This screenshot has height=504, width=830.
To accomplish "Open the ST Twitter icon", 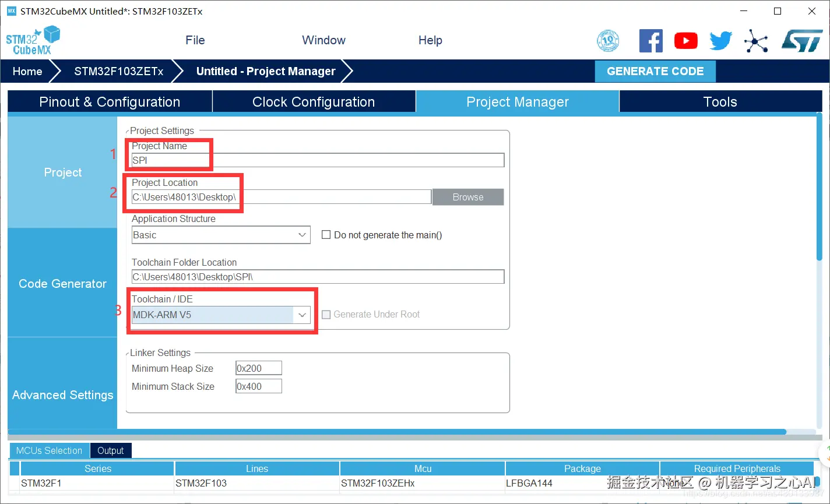I will pos(720,41).
